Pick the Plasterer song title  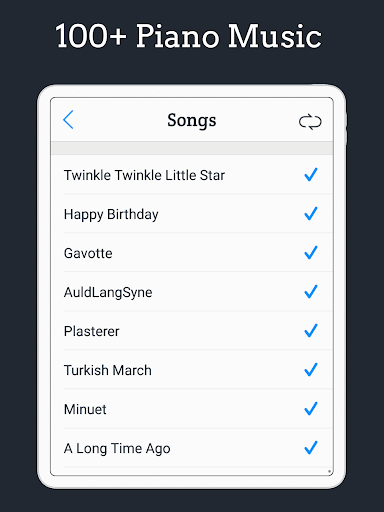click(92, 331)
